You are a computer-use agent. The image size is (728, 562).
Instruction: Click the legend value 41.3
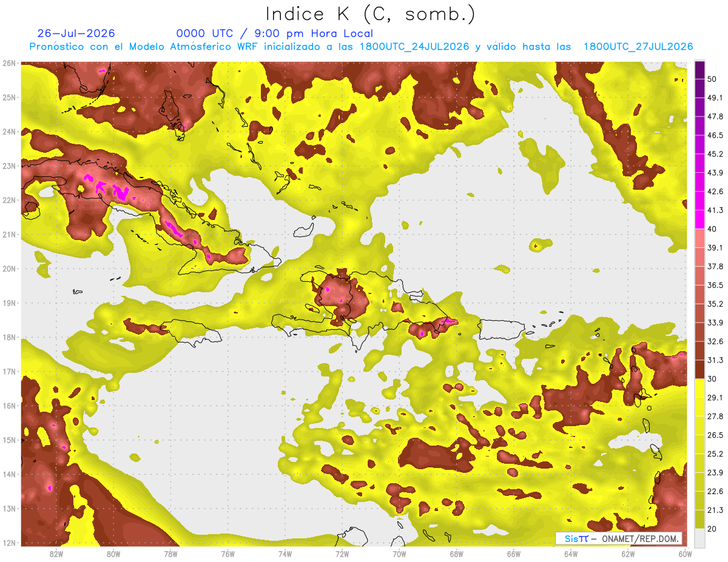[x=715, y=210]
